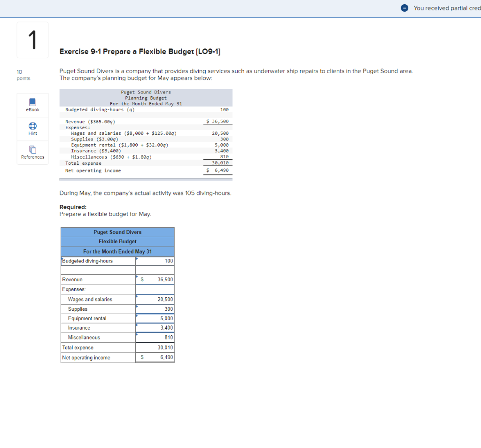
Task: Edit the Insurance 3,400 cell
Action: click(155, 328)
